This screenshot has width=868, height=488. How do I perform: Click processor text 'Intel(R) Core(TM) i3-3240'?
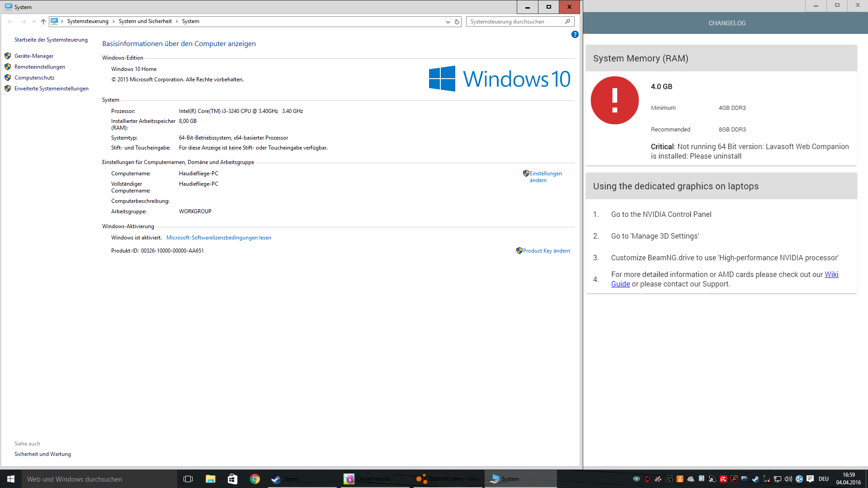[x=209, y=111]
